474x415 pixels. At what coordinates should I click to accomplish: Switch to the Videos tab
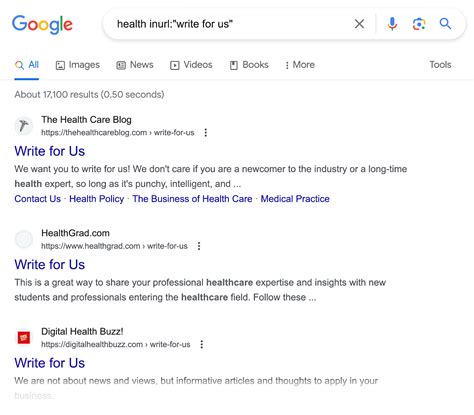[x=191, y=65]
